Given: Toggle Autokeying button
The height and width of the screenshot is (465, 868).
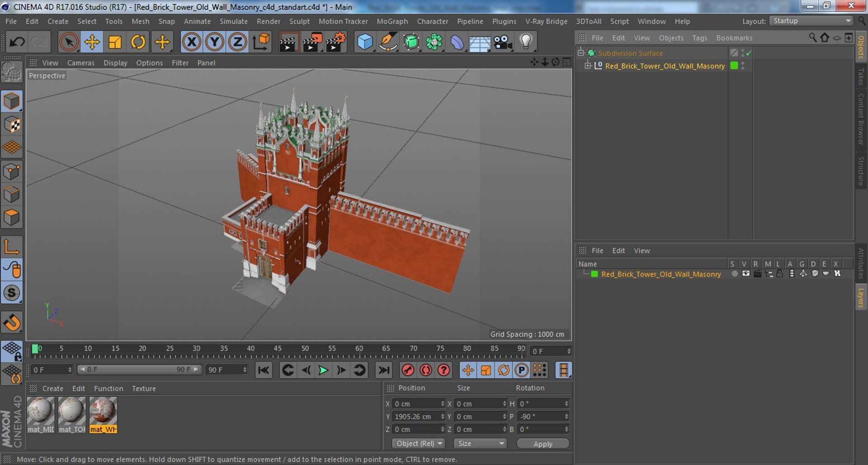Looking at the screenshot, I should point(426,370).
